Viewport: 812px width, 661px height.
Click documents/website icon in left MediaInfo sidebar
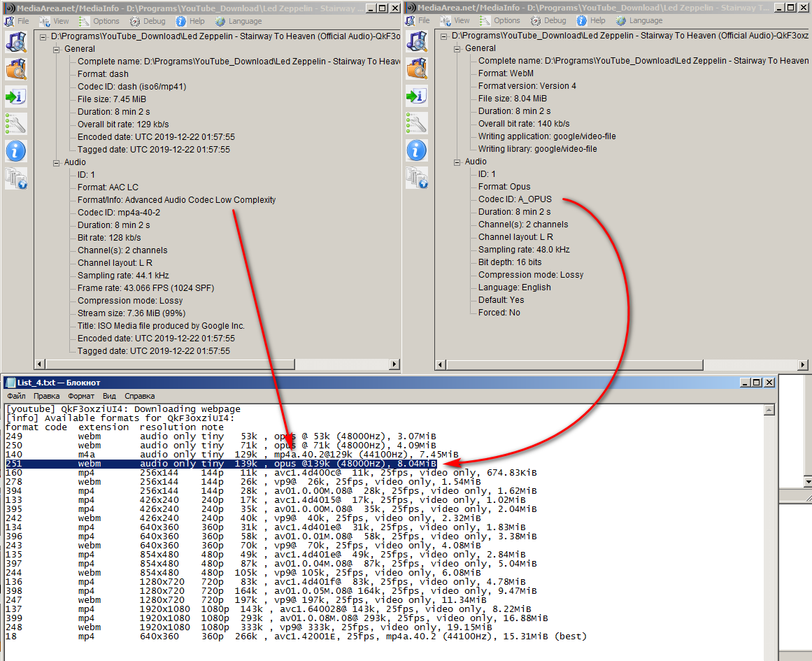point(16,179)
